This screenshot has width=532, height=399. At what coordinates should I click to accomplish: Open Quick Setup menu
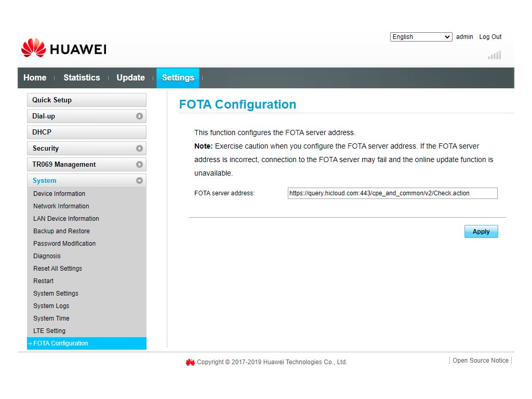click(87, 100)
